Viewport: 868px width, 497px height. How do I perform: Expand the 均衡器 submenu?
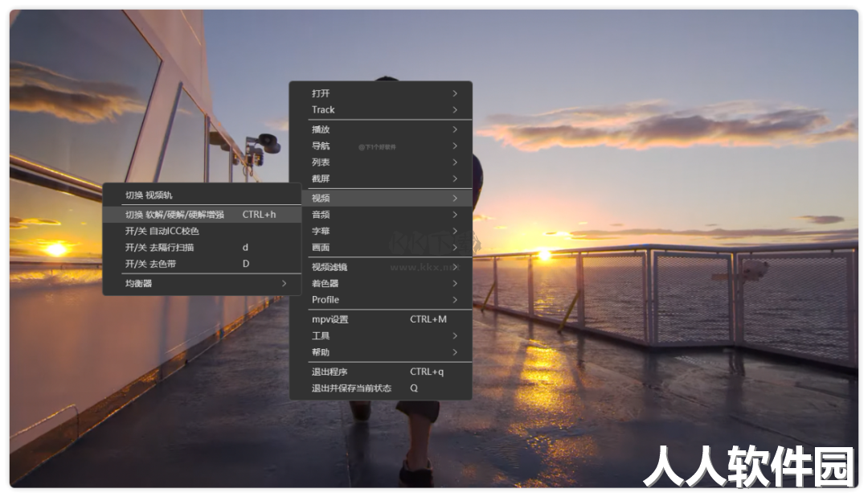202,283
